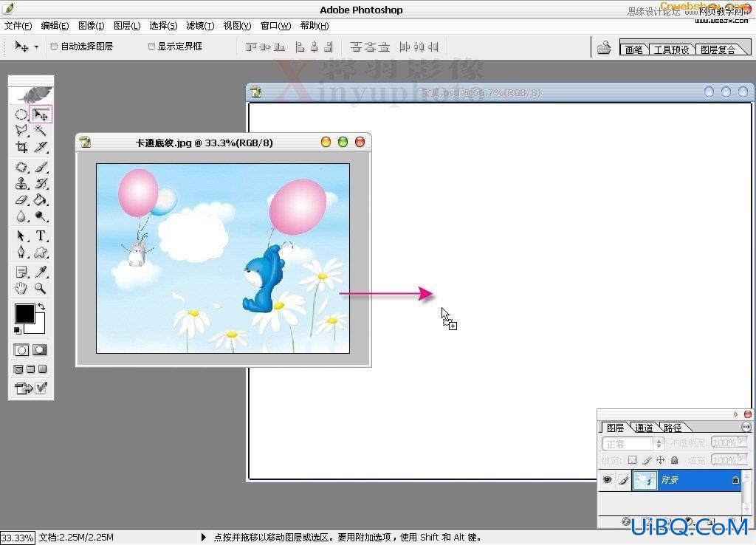This screenshot has width=756, height=545.
Task: Select the Hand tool
Action: tap(21, 289)
